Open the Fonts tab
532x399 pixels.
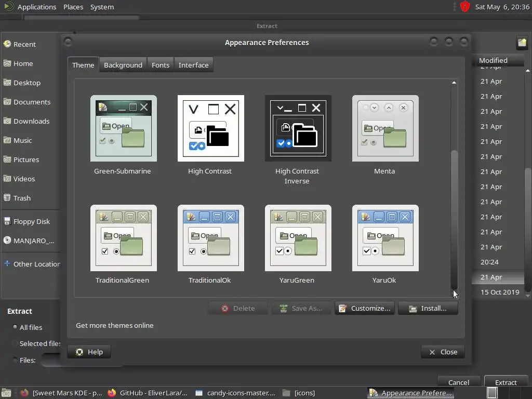click(161, 65)
